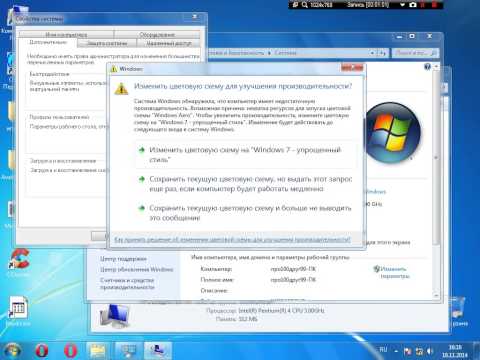Click the Control Panel search field
Image resolution: width=480 pixels, height=360 pixels.
pyautogui.click(x=414, y=53)
